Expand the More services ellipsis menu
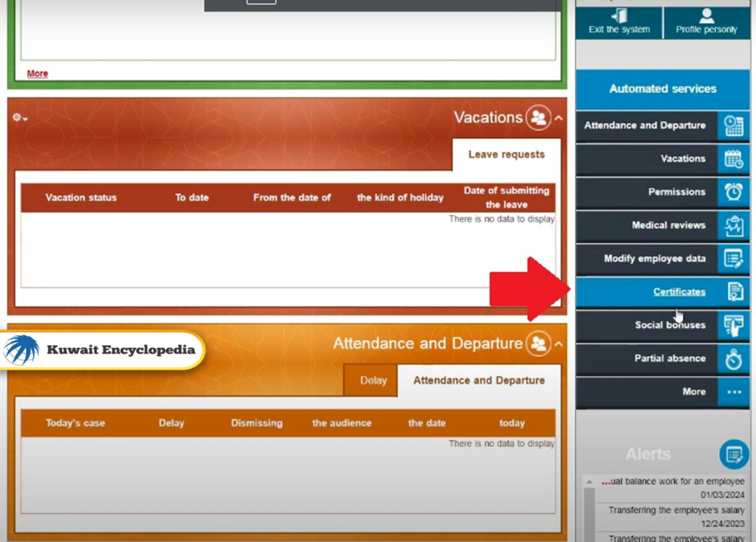Screen dimensions: 756x542 point(734,392)
